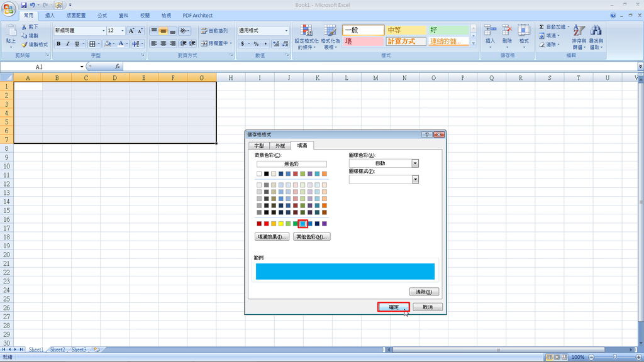This screenshot has height=362, width=644.
Task: Click 清除 button in dialog
Action: tap(424, 292)
